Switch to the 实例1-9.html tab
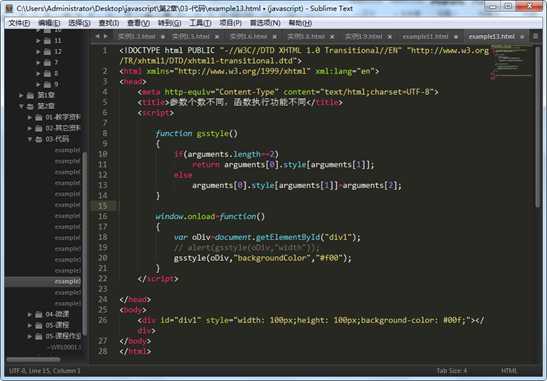Image resolution: width=547 pixels, height=381 pixels. (x=368, y=37)
